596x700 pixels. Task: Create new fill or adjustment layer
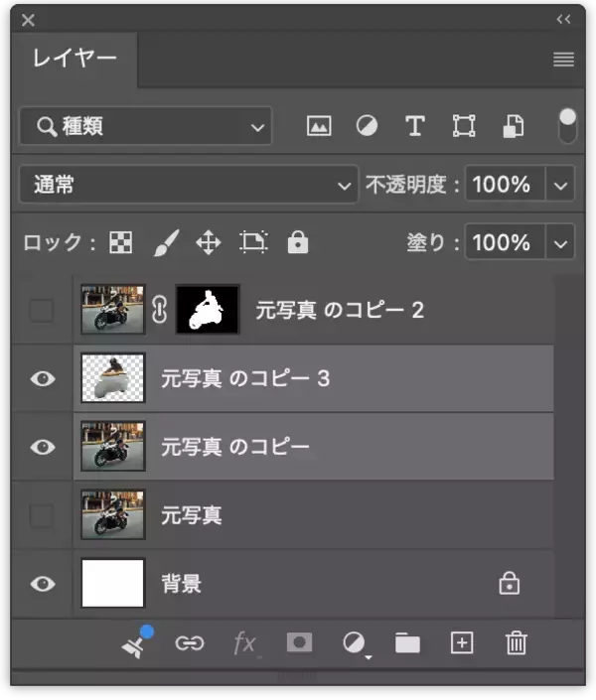click(356, 644)
